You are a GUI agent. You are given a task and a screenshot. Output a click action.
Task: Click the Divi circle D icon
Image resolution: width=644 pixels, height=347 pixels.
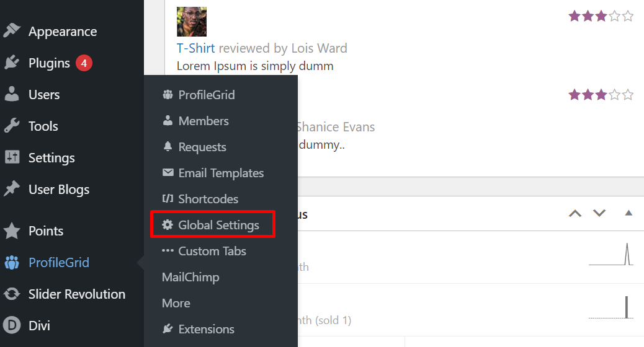point(12,326)
